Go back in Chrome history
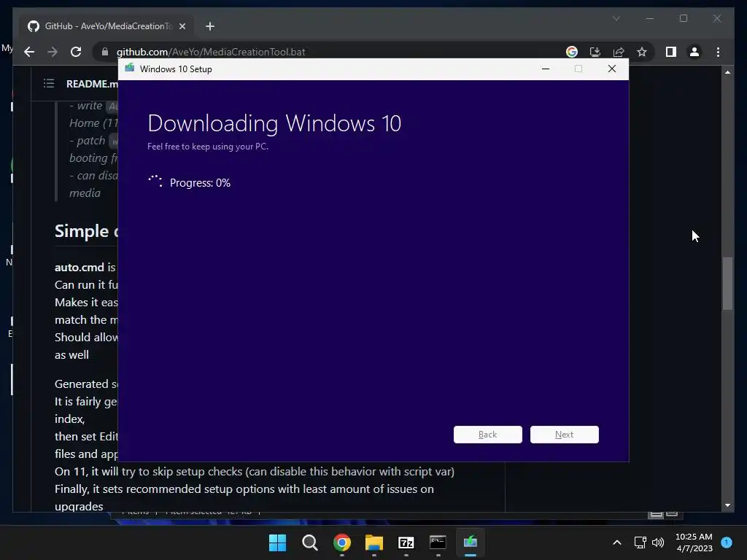The image size is (747, 560). coord(29,52)
